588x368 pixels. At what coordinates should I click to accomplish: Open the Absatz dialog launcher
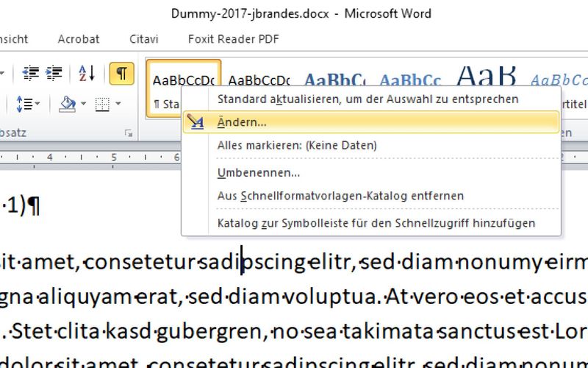tap(129, 133)
